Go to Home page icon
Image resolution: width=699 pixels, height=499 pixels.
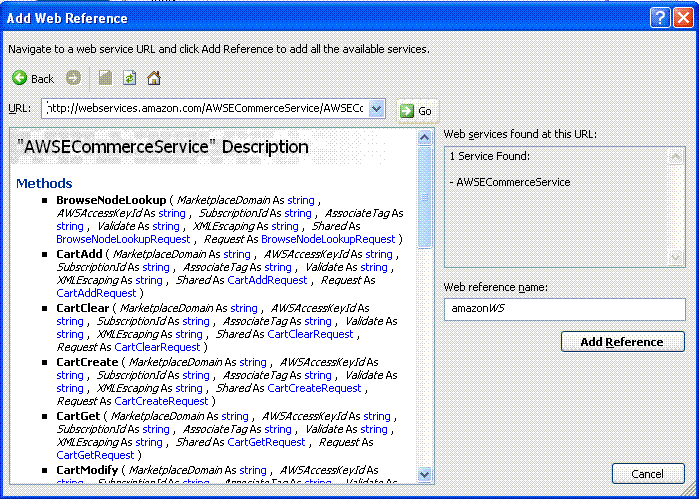[154, 78]
